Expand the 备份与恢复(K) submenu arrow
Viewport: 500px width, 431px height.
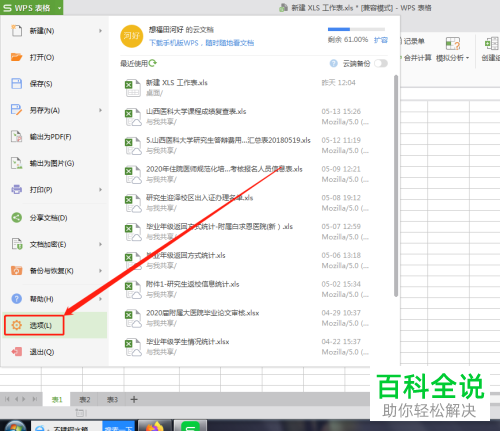[x=100, y=270]
